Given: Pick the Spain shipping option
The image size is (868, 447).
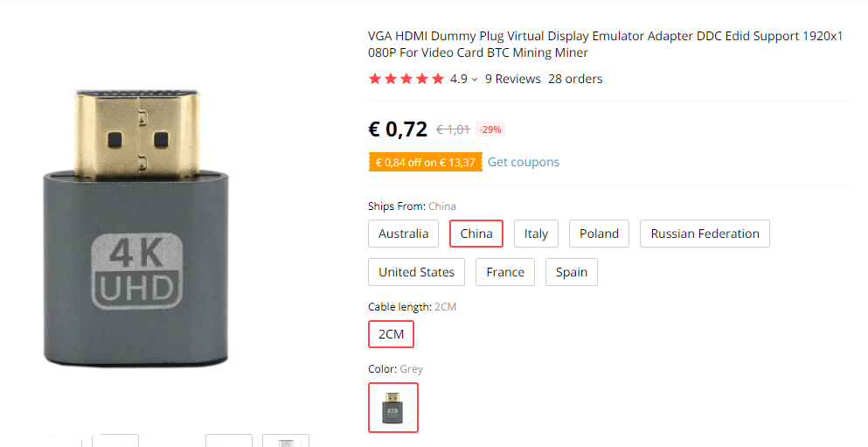Looking at the screenshot, I should 572,272.
